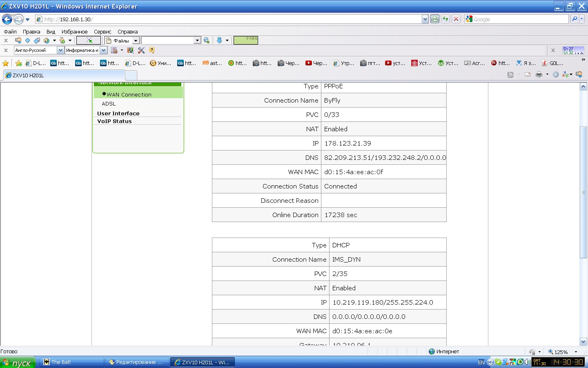Image resolution: width=588 pixels, height=368 pixels.
Task: Switch to the ZXV10 H201L tab
Action: click(64, 75)
